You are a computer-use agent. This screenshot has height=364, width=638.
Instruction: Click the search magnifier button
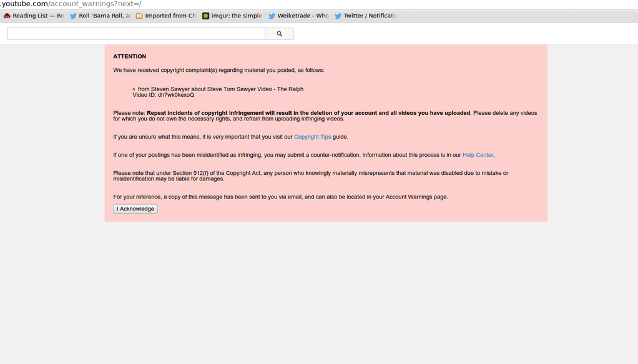(279, 34)
